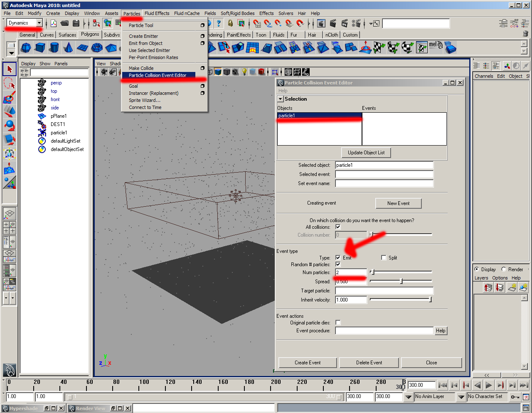Create a polygon plane from the shelf

[x=82, y=48]
